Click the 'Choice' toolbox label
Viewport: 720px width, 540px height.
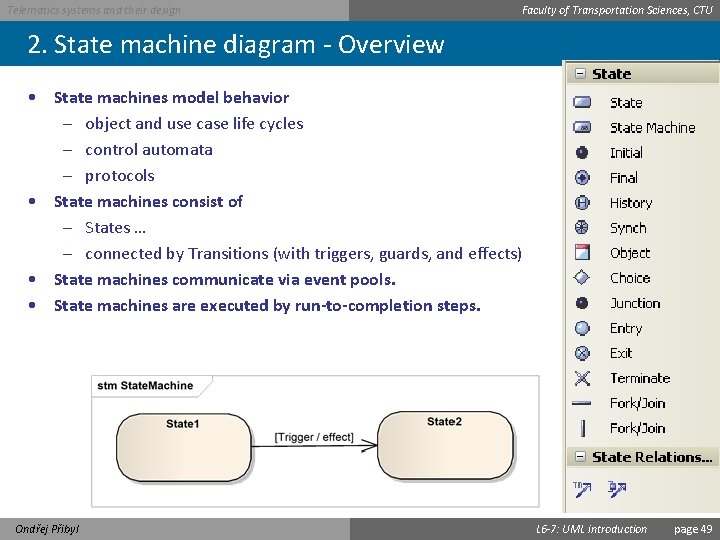point(630,278)
